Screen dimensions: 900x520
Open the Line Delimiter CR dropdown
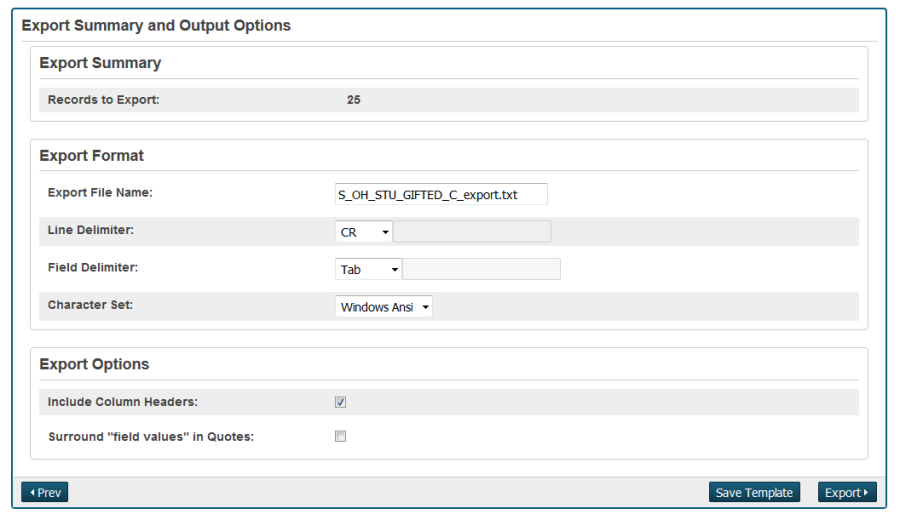point(364,232)
